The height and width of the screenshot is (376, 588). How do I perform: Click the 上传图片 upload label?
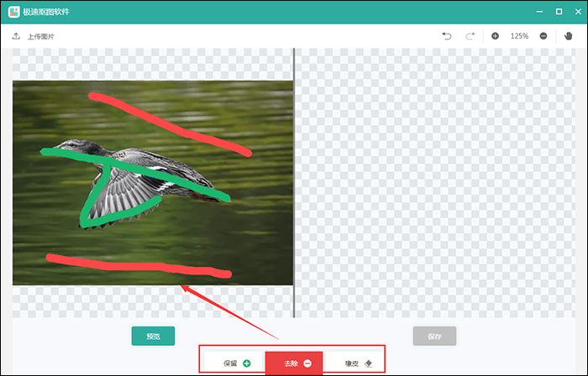(41, 37)
